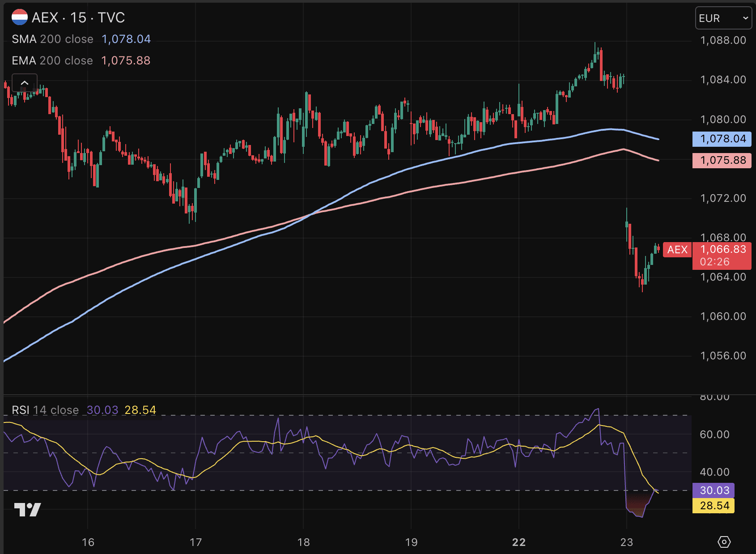
Task: Click SMA legend value 1,078.04
Action: coord(126,39)
